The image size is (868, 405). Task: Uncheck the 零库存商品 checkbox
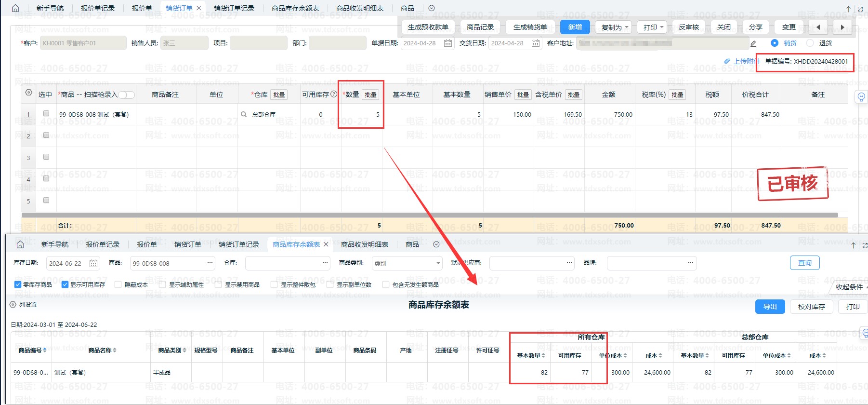tap(18, 284)
